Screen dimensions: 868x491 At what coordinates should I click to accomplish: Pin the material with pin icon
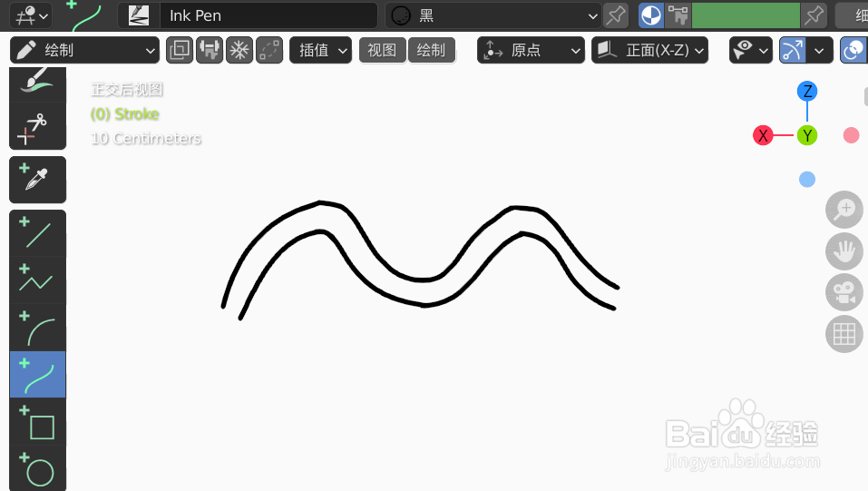616,15
